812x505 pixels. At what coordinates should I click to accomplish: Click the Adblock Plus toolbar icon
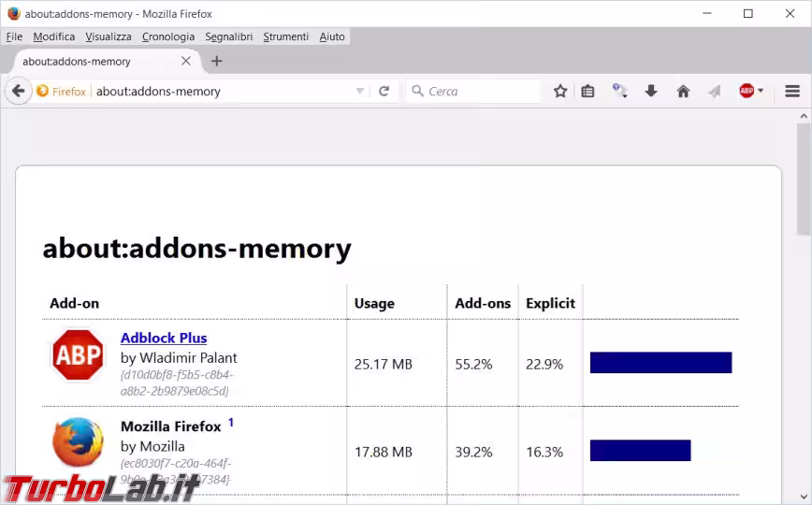tap(747, 91)
